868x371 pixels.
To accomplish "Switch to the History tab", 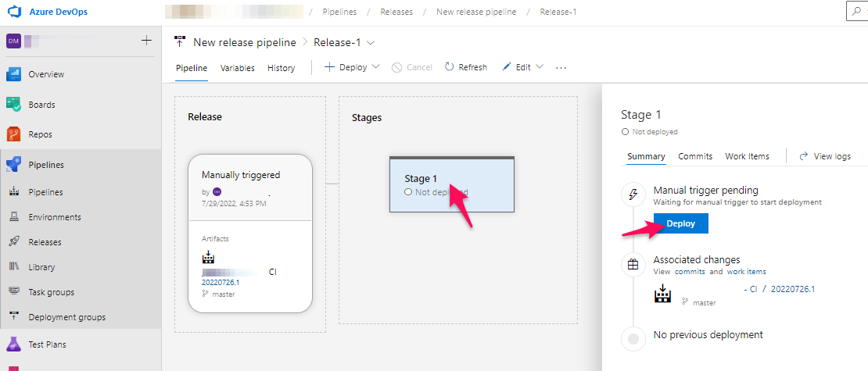I will 282,68.
